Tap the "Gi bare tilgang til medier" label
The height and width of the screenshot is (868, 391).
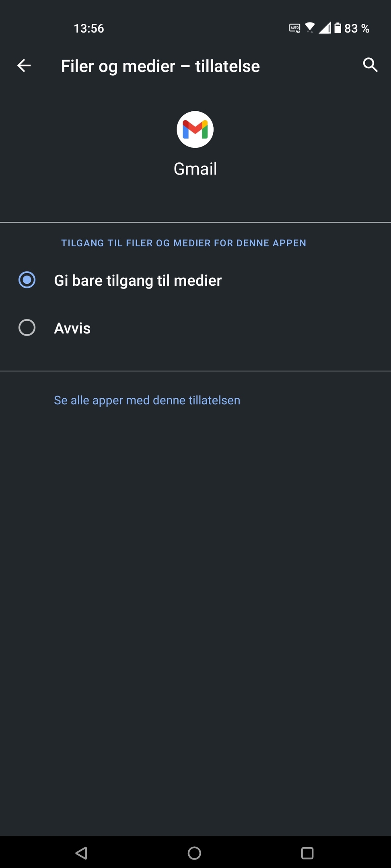pos(138,280)
